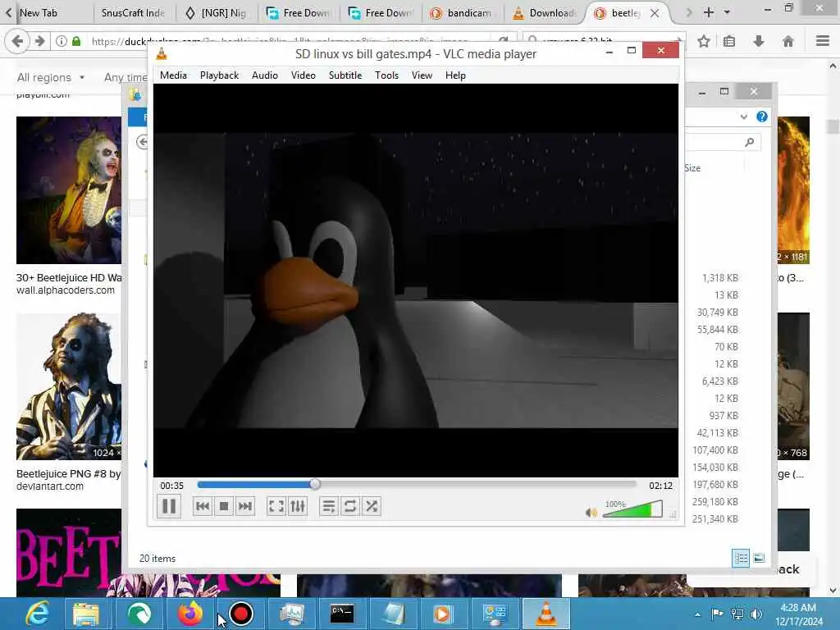Open the browser bookmarks list icon
The width and height of the screenshot is (840, 630).
(x=729, y=41)
